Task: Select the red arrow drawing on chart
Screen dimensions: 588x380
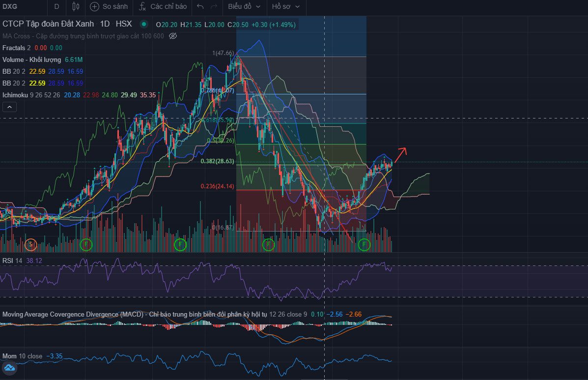Action: coord(401,153)
